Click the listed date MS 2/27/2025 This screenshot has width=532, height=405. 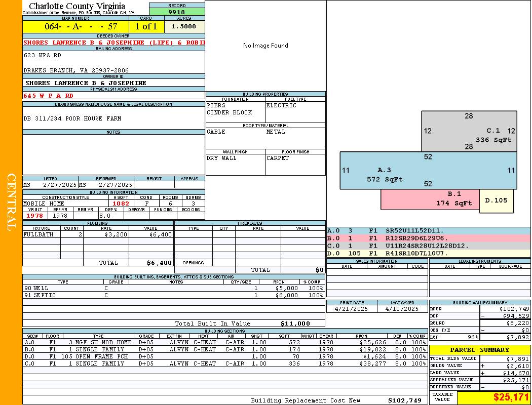(x=50, y=185)
